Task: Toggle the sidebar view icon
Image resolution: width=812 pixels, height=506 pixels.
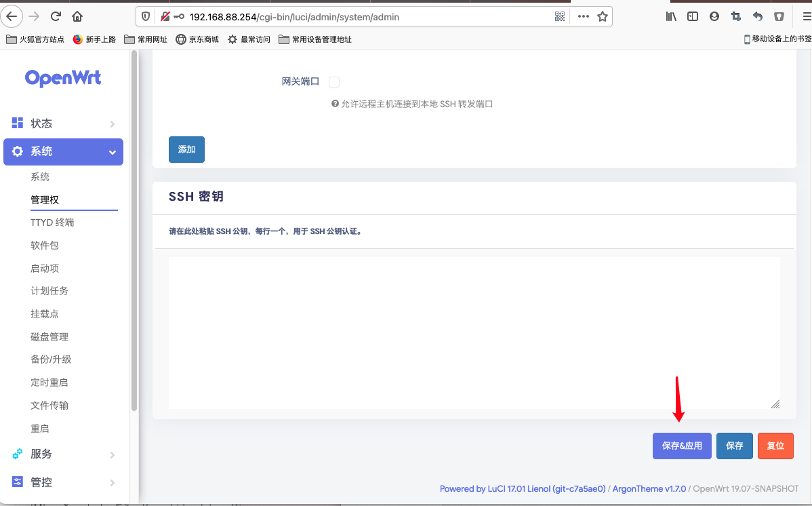Action: pyautogui.click(x=693, y=16)
